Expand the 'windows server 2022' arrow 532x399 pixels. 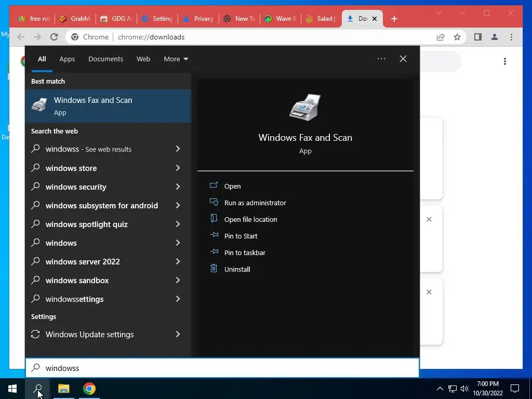click(178, 261)
